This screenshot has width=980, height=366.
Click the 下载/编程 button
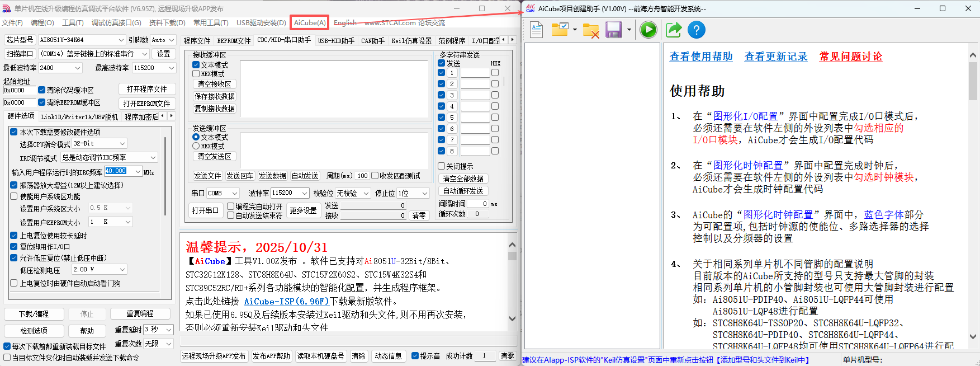(x=34, y=314)
